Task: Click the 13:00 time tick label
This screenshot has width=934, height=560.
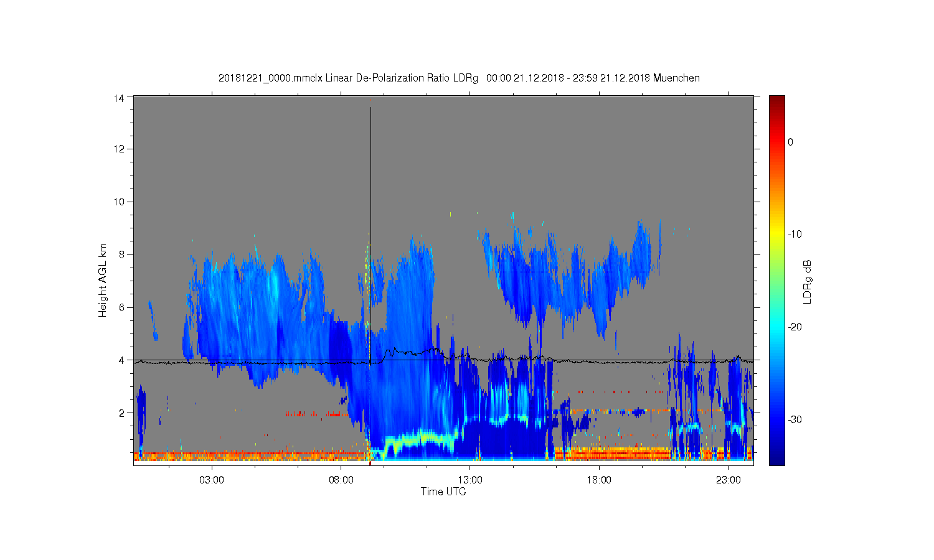Action: click(470, 480)
